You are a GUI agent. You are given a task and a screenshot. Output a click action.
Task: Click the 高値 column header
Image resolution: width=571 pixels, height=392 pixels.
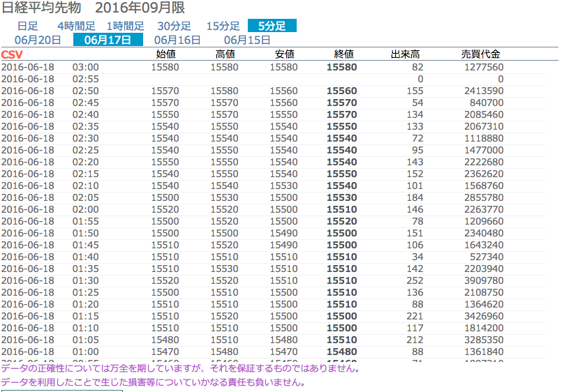point(225,54)
